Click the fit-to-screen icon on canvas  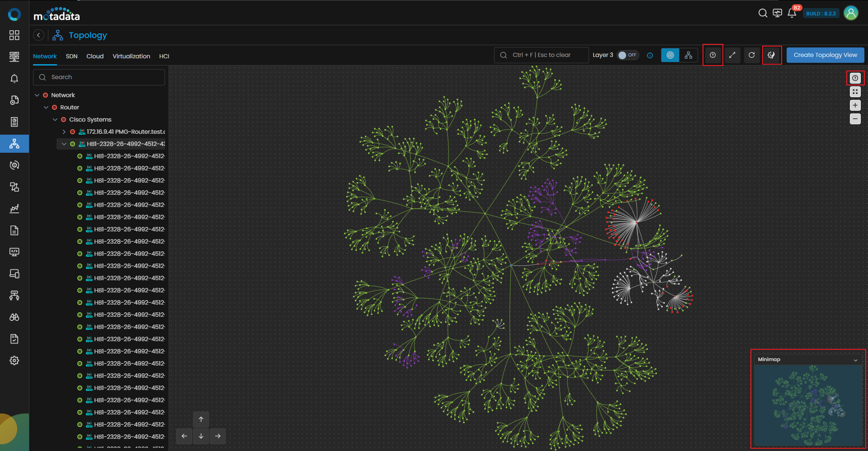[x=855, y=92]
